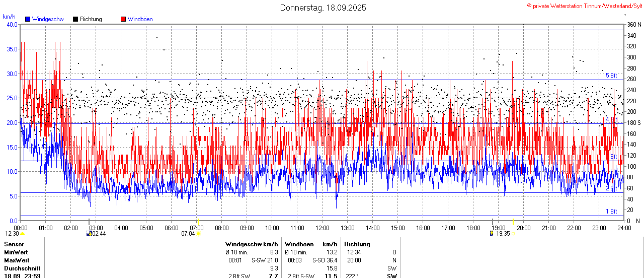This screenshot has height=278, width=644.
Task: Click the Durchschnitt row header
Action: pyautogui.click(x=22, y=268)
